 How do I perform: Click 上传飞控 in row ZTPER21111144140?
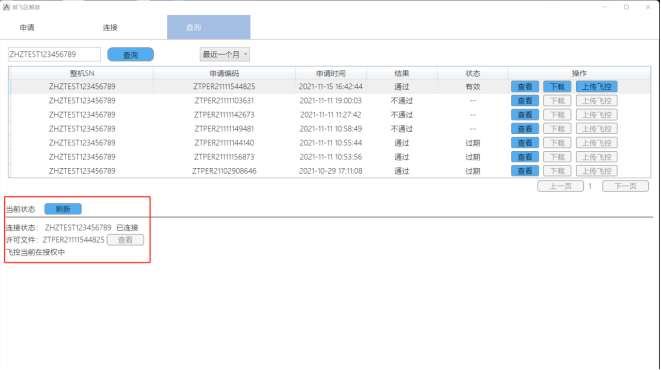(x=597, y=143)
